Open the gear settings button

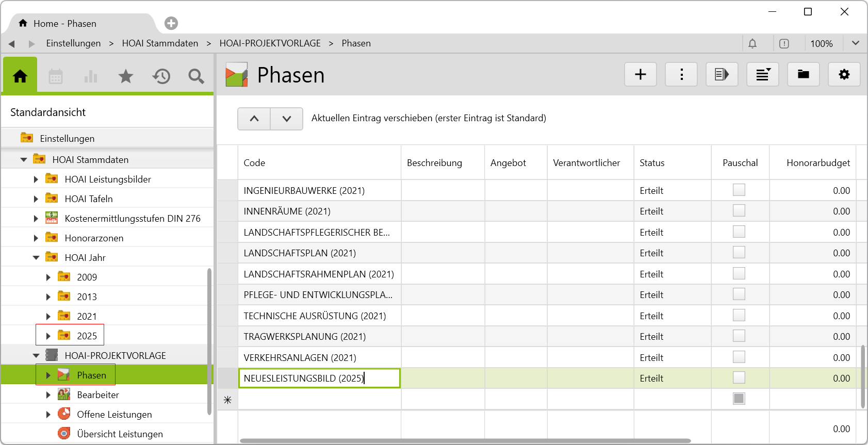point(844,74)
